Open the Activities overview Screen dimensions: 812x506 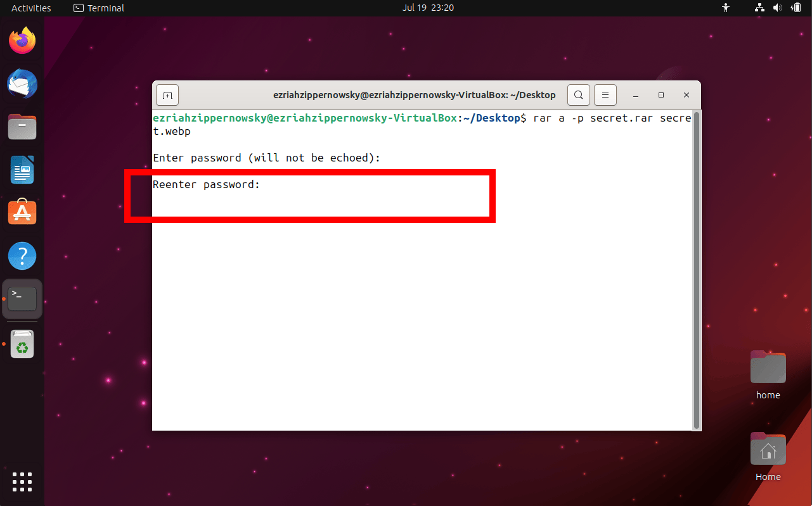click(31, 8)
